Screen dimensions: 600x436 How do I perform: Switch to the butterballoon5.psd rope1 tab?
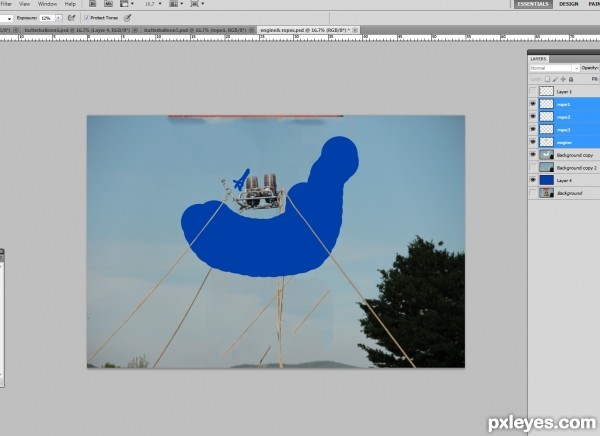point(195,30)
